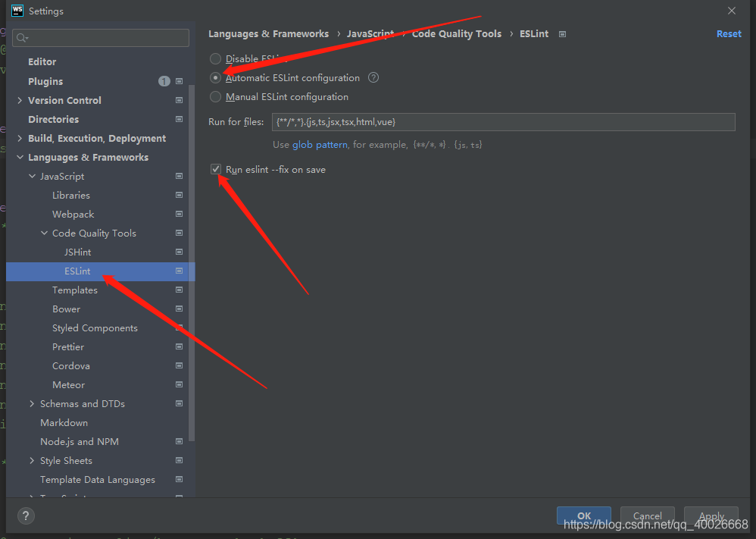Select Prettier in the settings tree
Screen dimensions: 756x539
[x=68, y=347]
